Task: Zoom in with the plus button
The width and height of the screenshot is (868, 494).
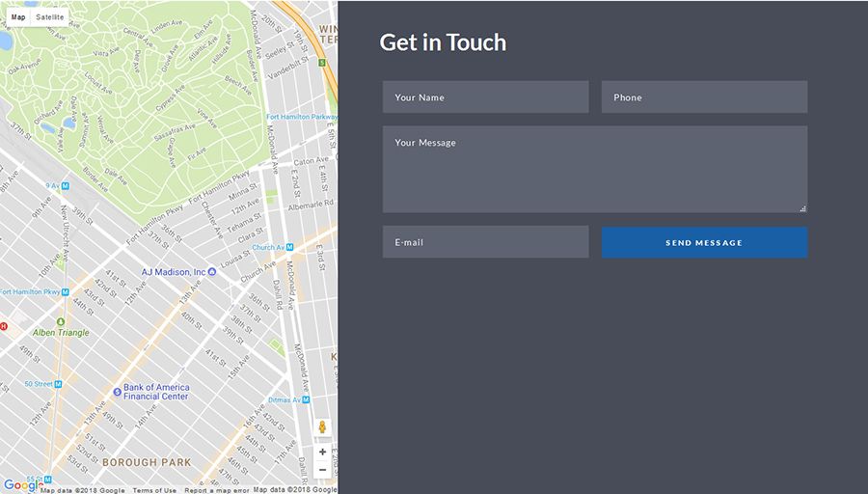Action: (322, 452)
